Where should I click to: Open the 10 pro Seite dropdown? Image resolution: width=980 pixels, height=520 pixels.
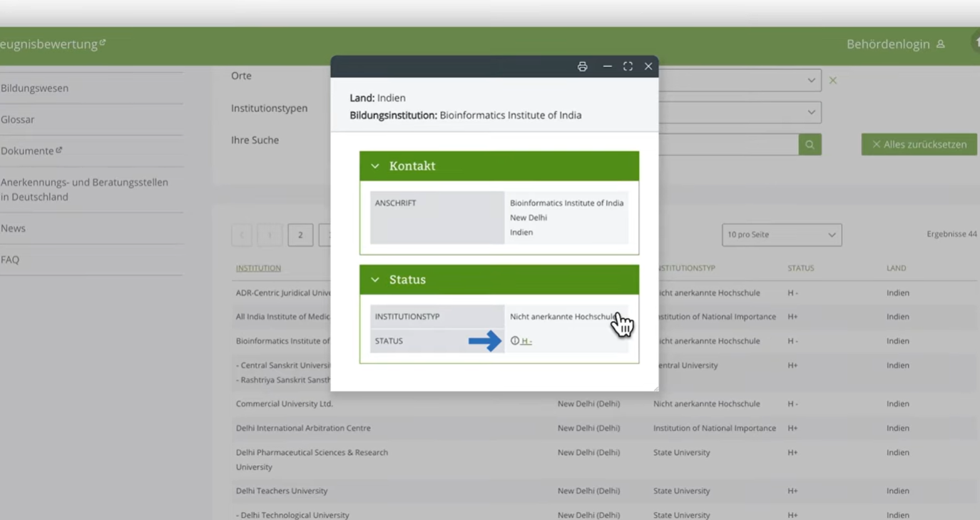click(782, 235)
